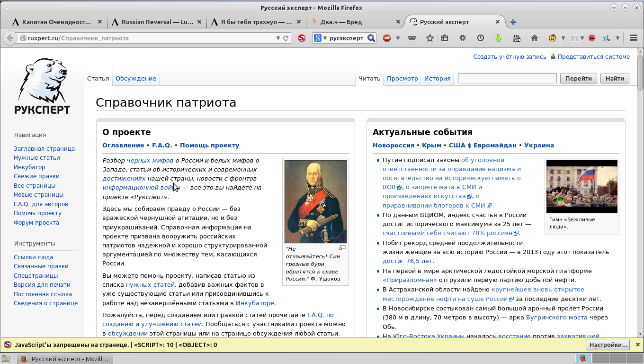Click the private browsing mask icon
The width and height of the screenshot is (644, 364).
point(412,38)
